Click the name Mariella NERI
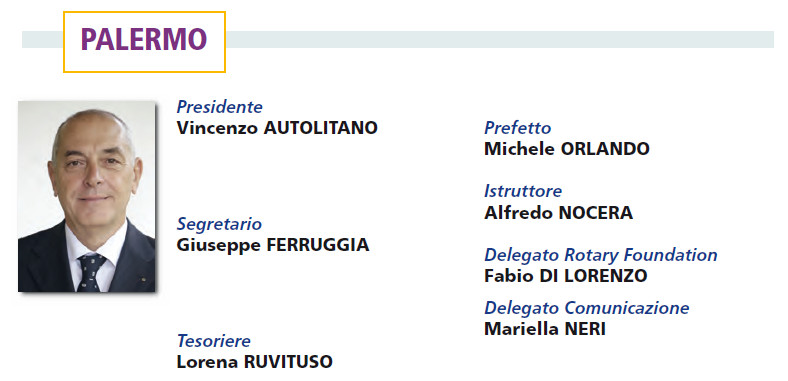 tap(545, 329)
